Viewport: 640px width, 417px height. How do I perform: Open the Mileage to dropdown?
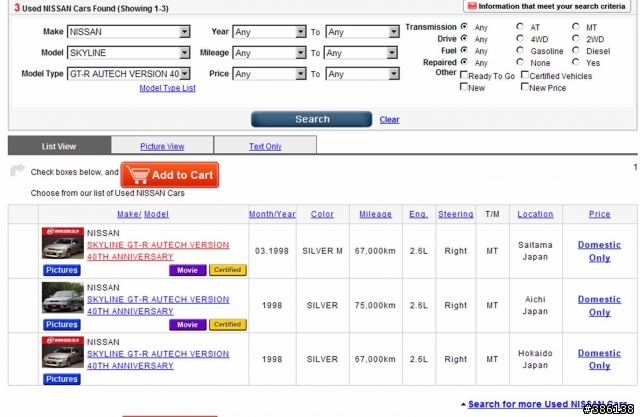click(x=361, y=53)
